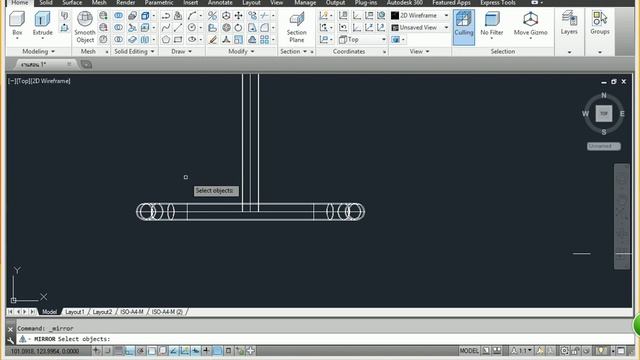Switch to the Layout1 tab
Screen dimensions: 640x360
tap(75, 312)
